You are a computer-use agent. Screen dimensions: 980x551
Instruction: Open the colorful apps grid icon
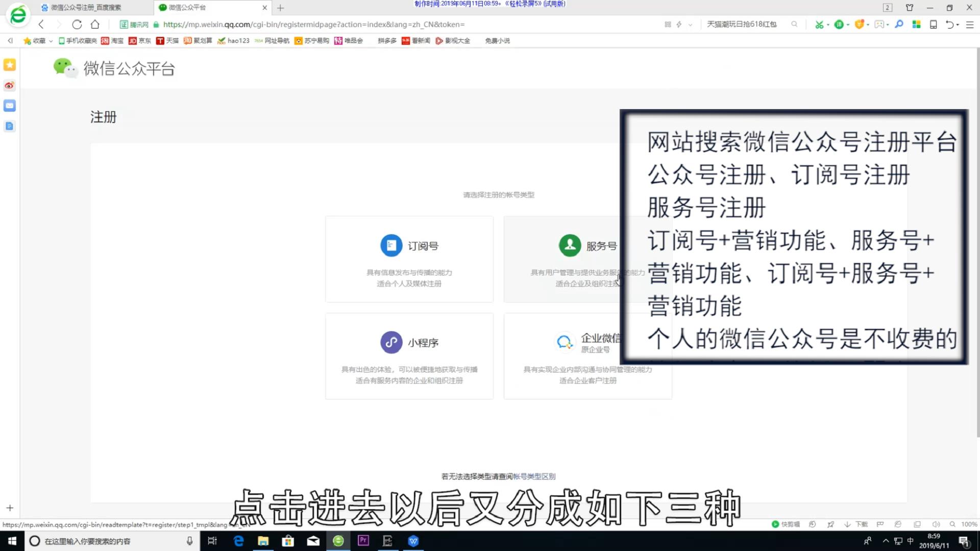[917, 24]
